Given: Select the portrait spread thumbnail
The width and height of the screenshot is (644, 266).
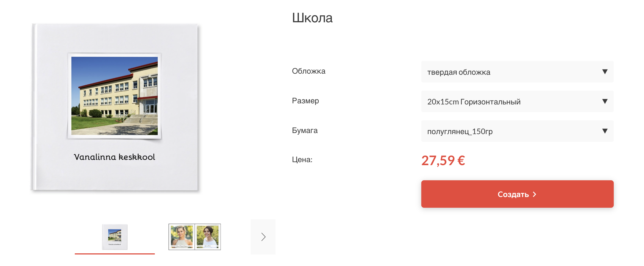Looking at the screenshot, I should pos(194,237).
